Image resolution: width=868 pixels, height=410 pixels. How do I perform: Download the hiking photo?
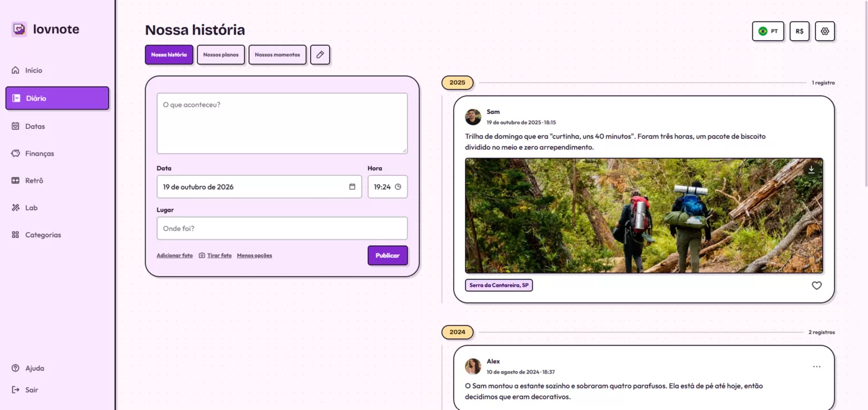point(811,170)
